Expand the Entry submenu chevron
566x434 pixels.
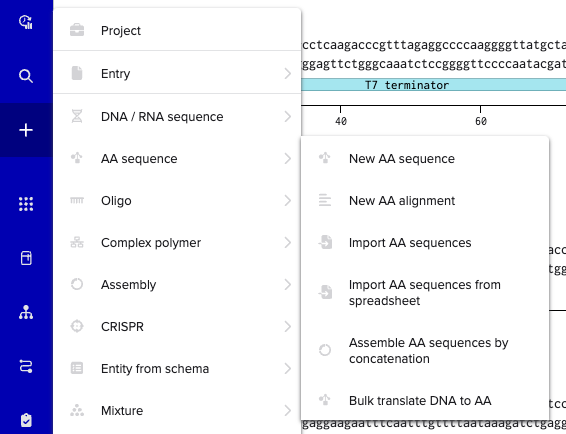click(288, 74)
